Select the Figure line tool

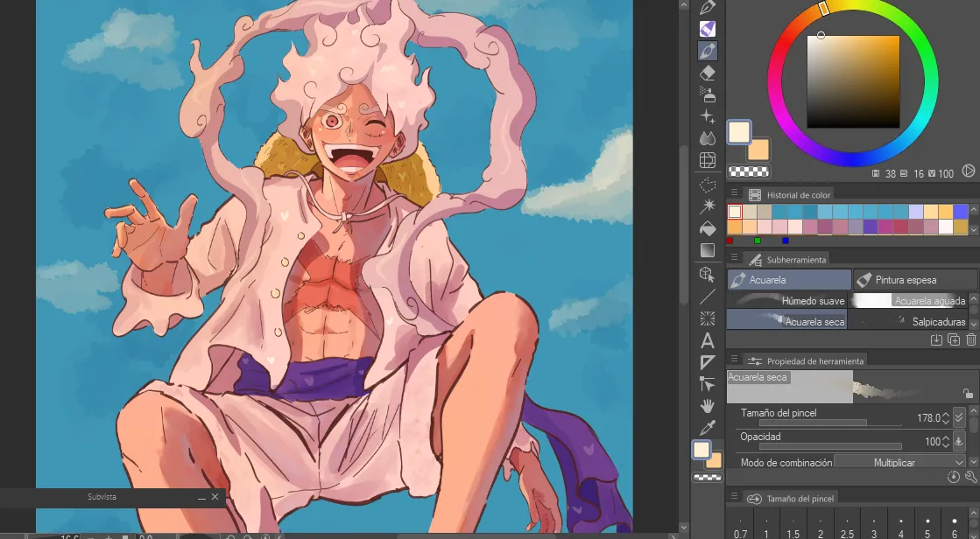708,297
